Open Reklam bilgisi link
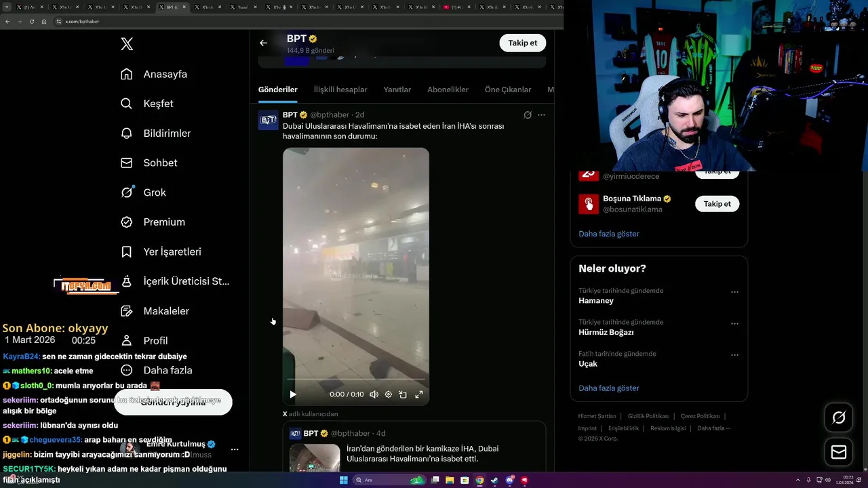Viewport: 868px width, 488px height. point(668,428)
